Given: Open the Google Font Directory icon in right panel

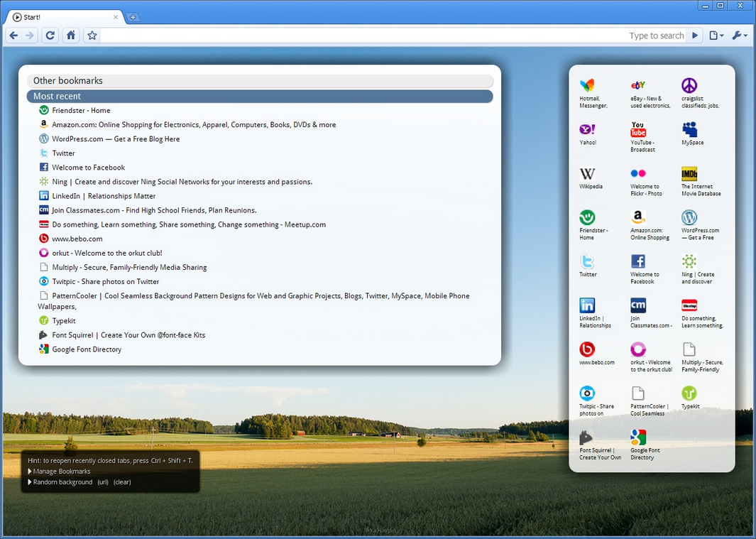Looking at the screenshot, I should pos(638,437).
